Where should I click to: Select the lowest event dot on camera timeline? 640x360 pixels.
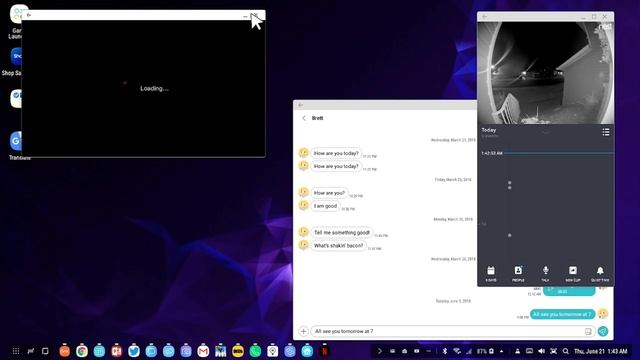509,236
